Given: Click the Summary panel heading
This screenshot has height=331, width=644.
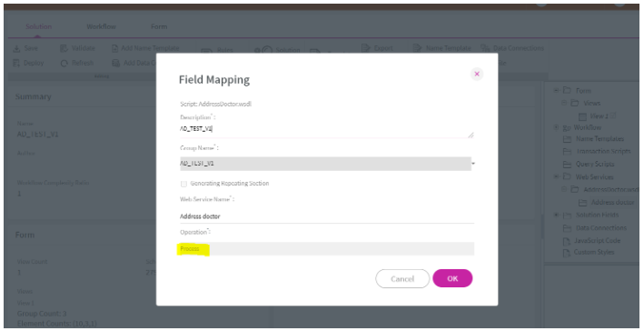Looking at the screenshot, I should (34, 96).
